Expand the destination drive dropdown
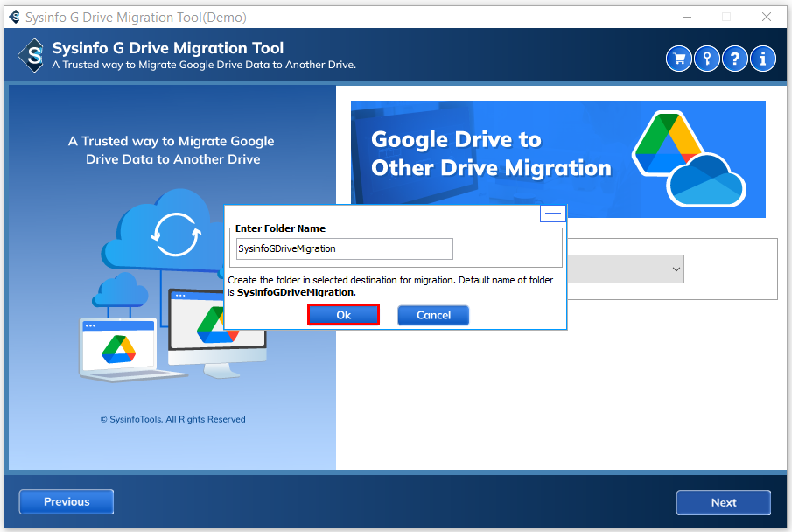 676,269
